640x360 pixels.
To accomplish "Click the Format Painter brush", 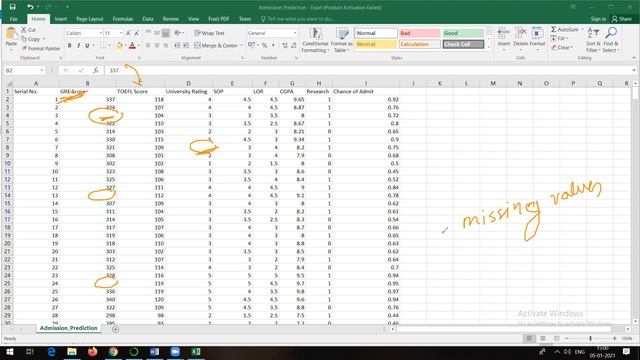I will coord(41,48).
